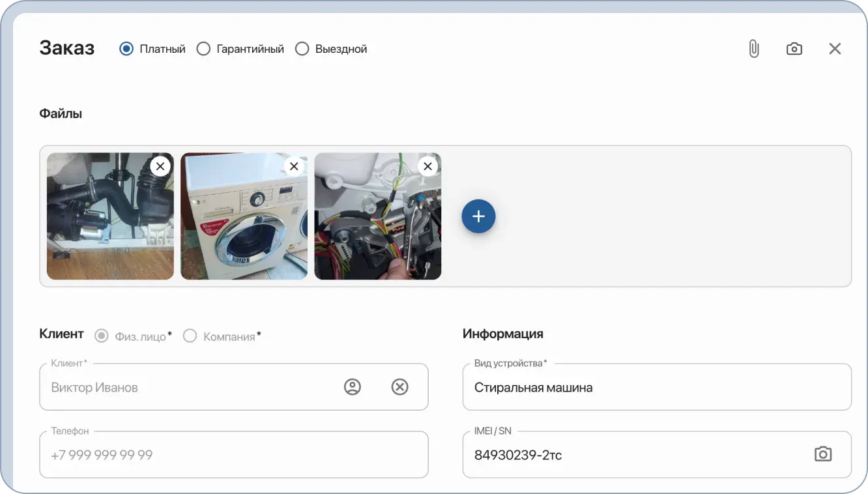Remove the wiring repair photo
Image resolution: width=868 pixels, height=494 pixels.
point(427,166)
